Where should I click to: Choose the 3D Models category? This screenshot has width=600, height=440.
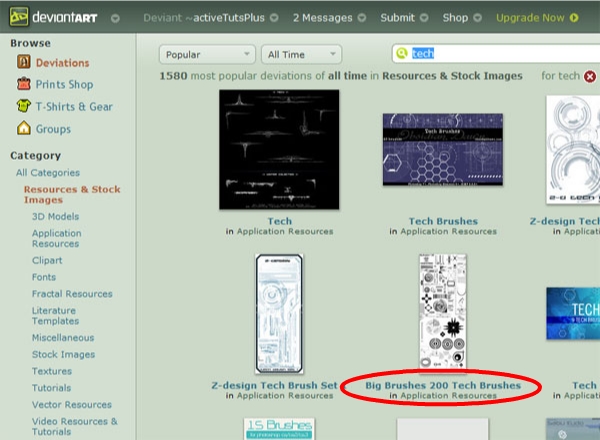pyautogui.click(x=55, y=216)
